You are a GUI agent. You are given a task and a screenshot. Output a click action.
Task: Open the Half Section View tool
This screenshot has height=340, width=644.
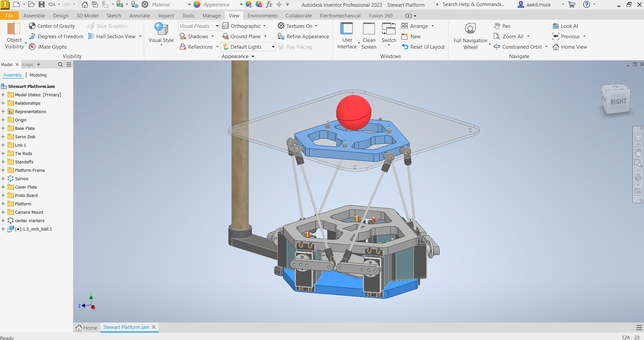click(x=112, y=37)
